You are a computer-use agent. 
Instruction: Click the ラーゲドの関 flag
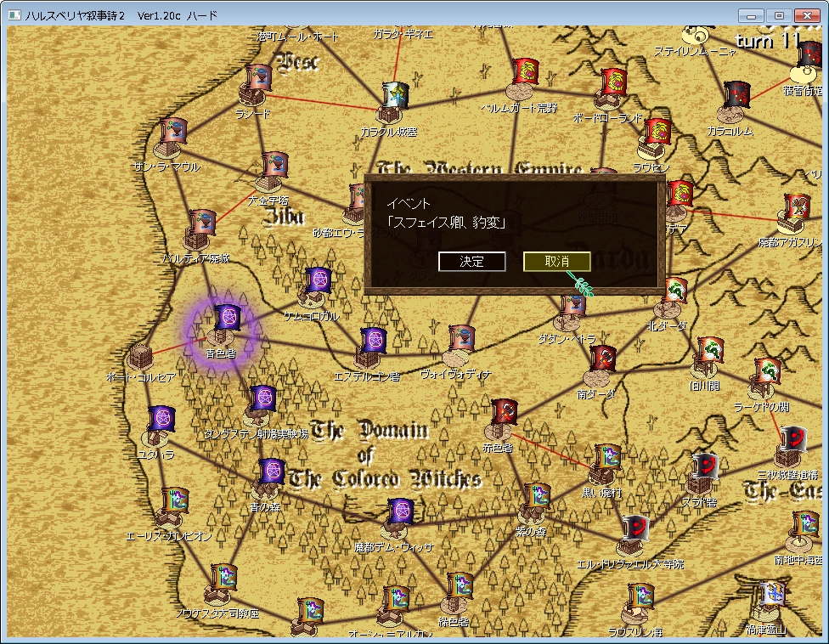coord(768,372)
